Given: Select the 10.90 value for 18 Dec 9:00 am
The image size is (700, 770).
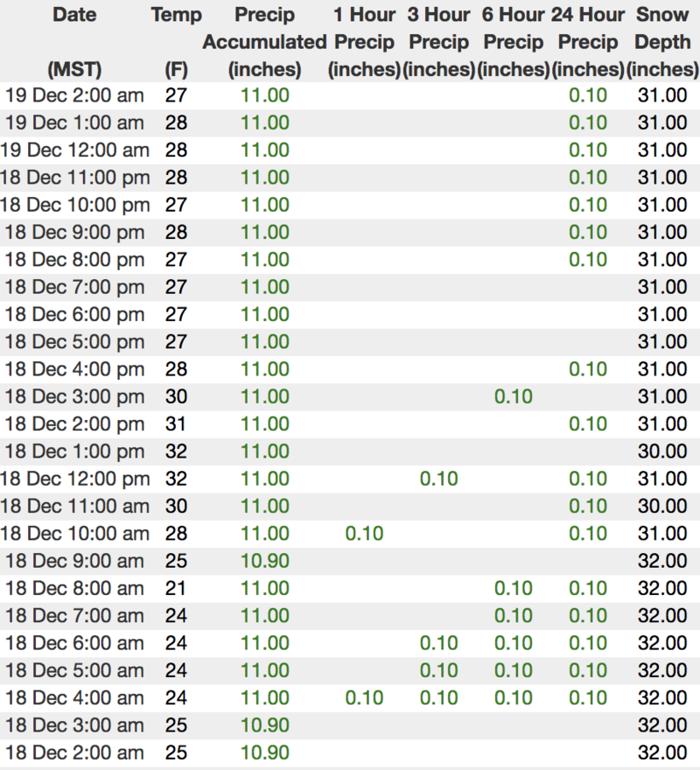Looking at the screenshot, I should pos(264,561).
